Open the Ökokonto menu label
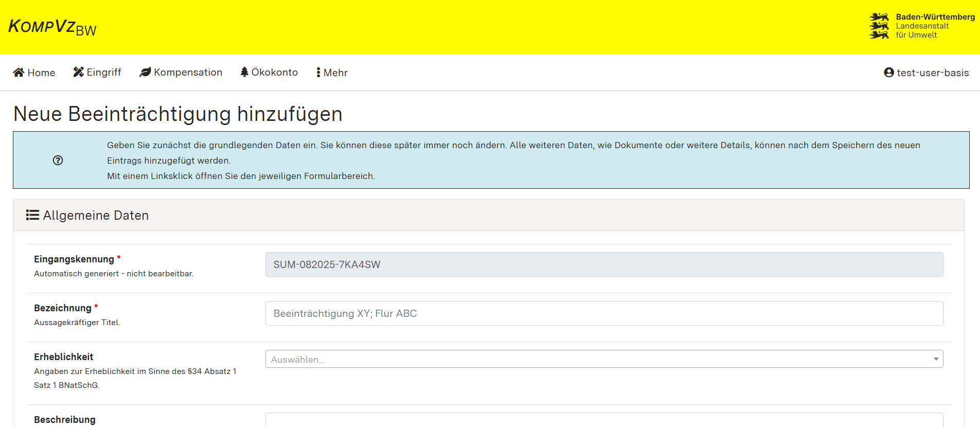 tap(274, 73)
